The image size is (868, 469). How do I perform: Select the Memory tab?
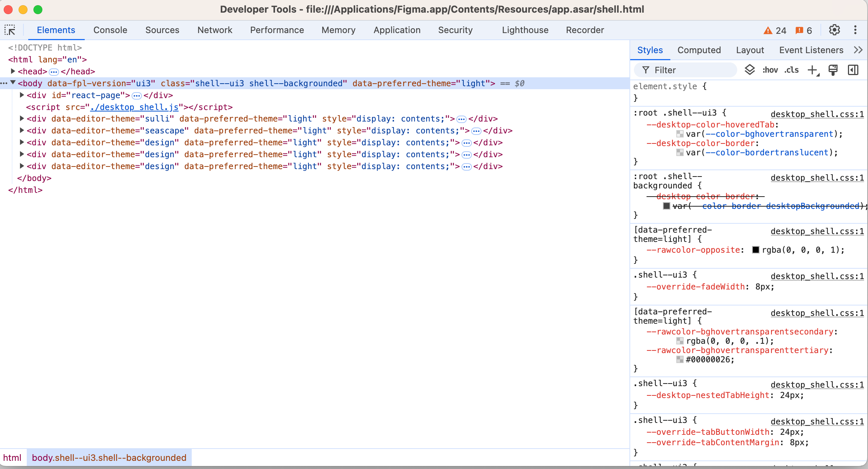pos(339,30)
